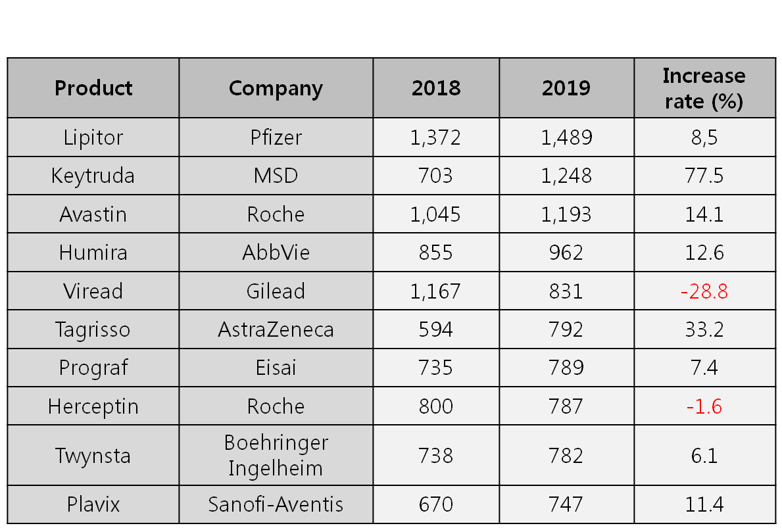Click the Tagrisso product cell
The height and width of the screenshot is (532, 782).
pyautogui.click(x=93, y=329)
